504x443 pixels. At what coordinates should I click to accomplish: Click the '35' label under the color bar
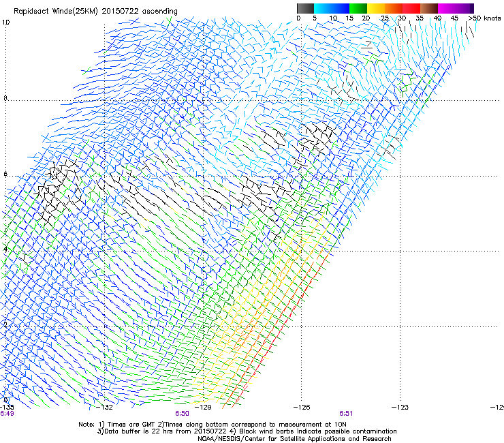point(420,18)
